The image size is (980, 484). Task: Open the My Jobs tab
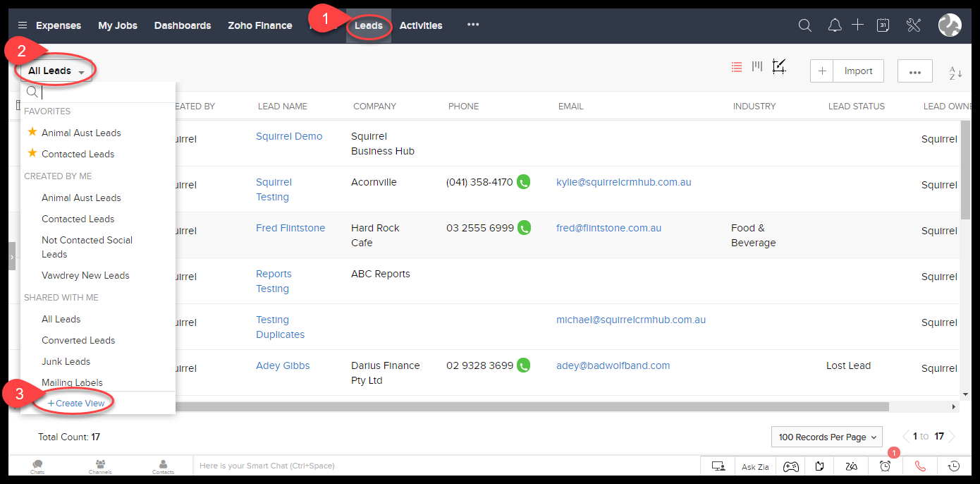tap(118, 25)
